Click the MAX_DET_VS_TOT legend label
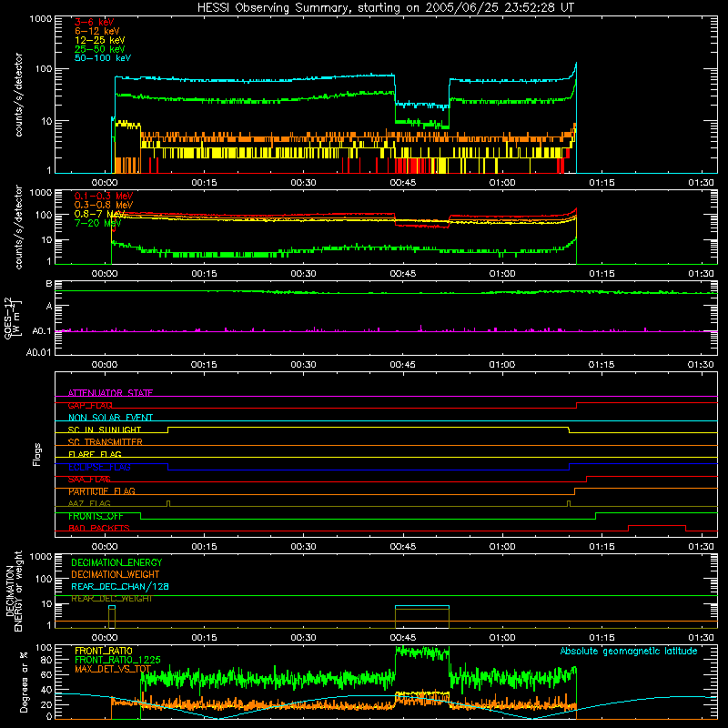This screenshot has height=728, width=728. point(113,669)
